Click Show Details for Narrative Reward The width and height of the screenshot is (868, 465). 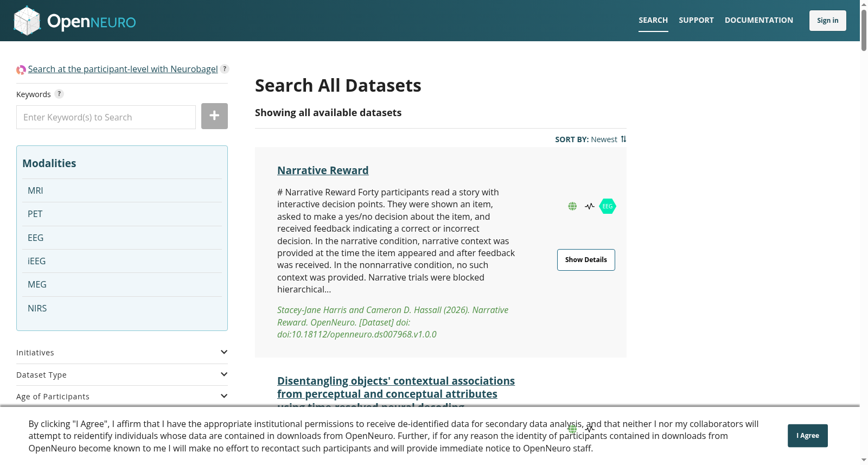[586, 260]
